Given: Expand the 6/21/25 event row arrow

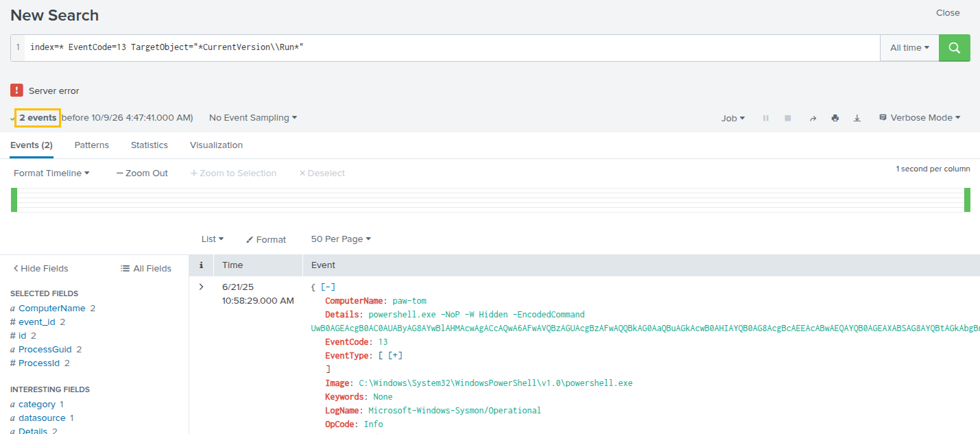Looking at the screenshot, I should (x=201, y=287).
